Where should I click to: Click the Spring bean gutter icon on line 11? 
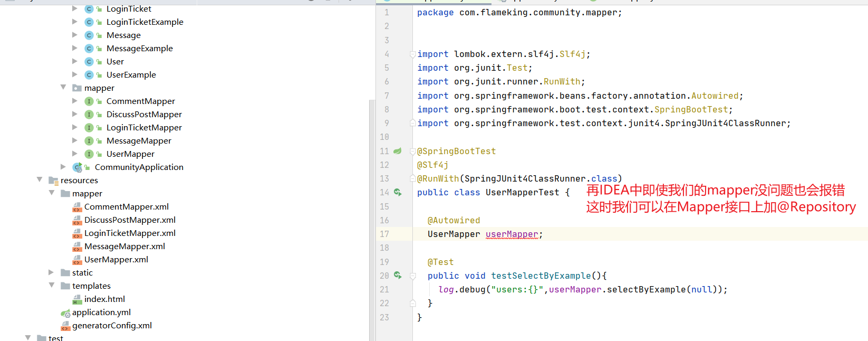[x=398, y=151]
